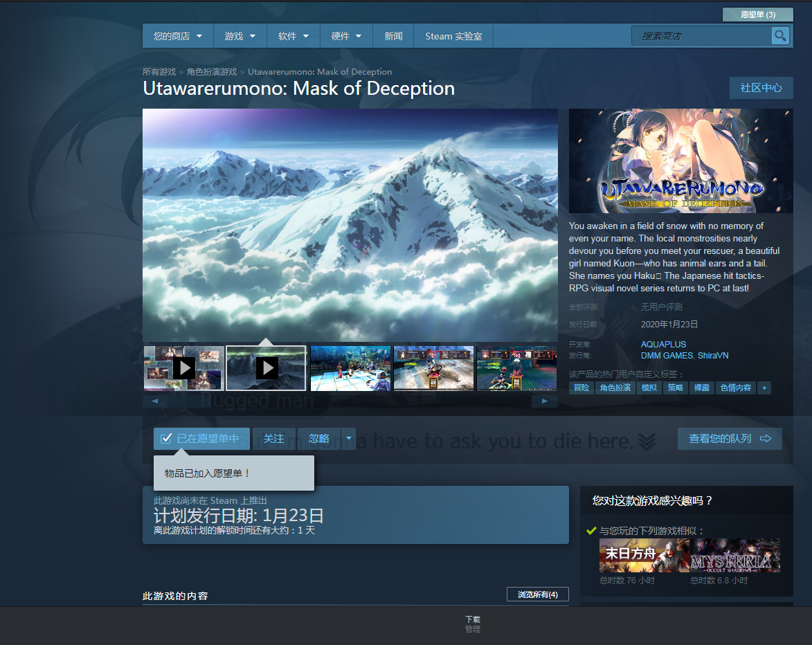812x645 pixels.
Task: Click 浏览所有(4) button
Action: 538,594
